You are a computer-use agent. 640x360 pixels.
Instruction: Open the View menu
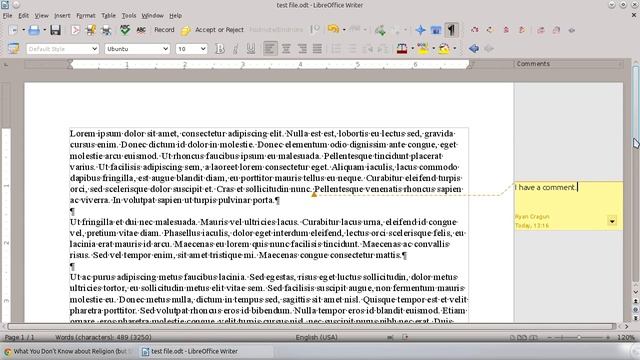(x=41, y=16)
